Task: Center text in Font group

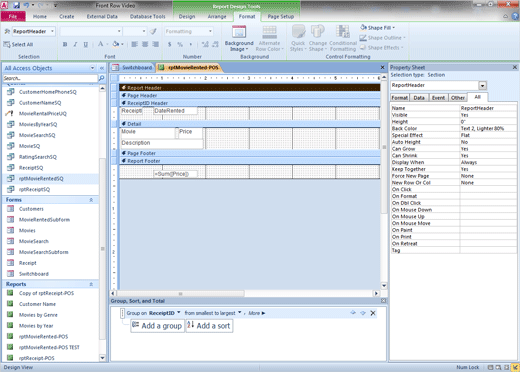Action: 145,44
